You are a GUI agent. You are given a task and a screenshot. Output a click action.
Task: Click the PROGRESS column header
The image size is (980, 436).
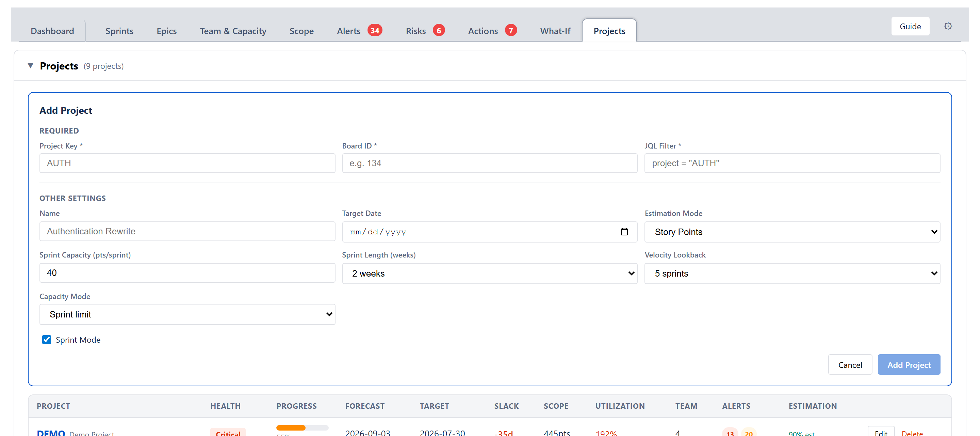tap(296, 406)
